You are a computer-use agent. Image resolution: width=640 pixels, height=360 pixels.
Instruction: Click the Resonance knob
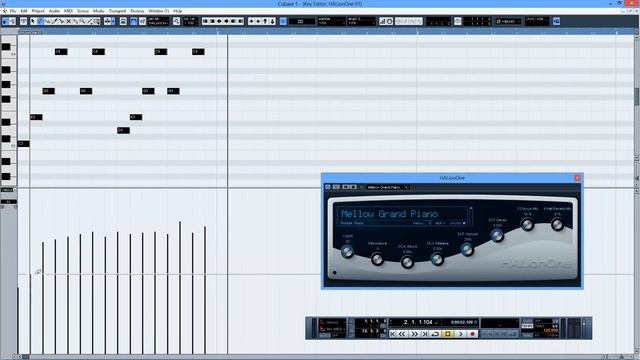pos(377,259)
